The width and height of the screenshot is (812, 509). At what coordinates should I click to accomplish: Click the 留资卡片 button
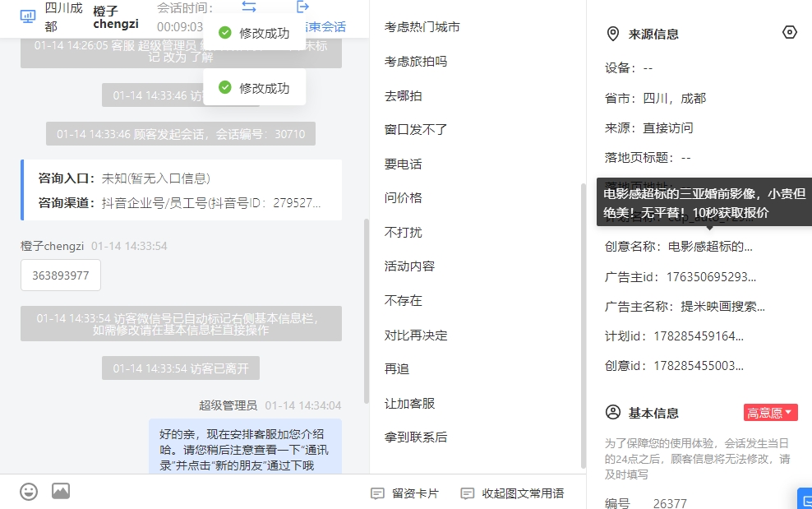(405, 493)
